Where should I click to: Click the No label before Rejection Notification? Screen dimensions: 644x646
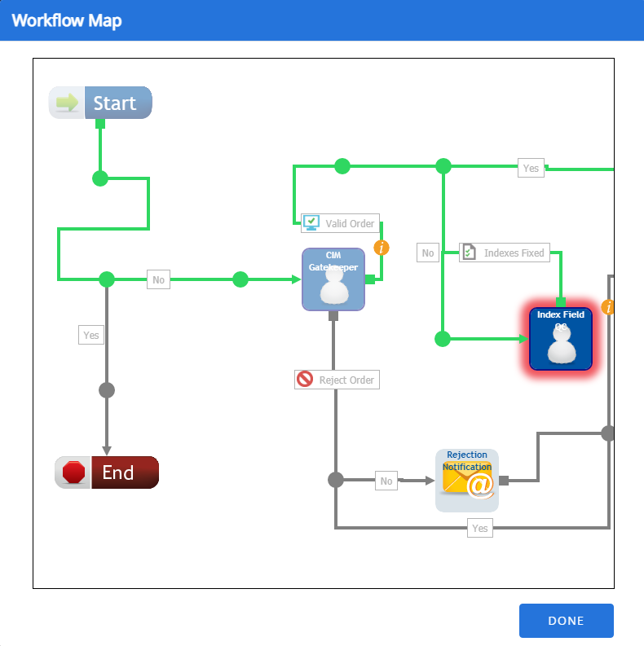click(x=386, y=481)
